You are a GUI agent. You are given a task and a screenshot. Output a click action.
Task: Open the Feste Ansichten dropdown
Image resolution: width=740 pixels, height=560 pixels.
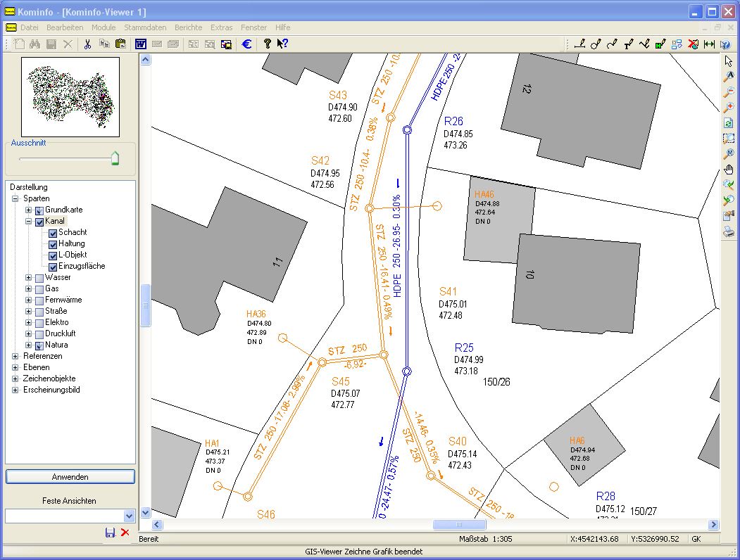tap(128, 516)
